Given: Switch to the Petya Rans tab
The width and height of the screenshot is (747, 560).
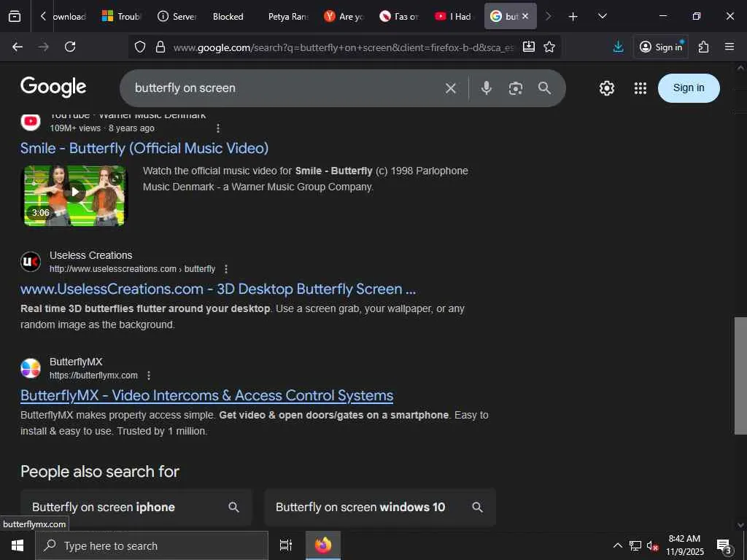Looking at the screenshot, I should coord(287,16).
